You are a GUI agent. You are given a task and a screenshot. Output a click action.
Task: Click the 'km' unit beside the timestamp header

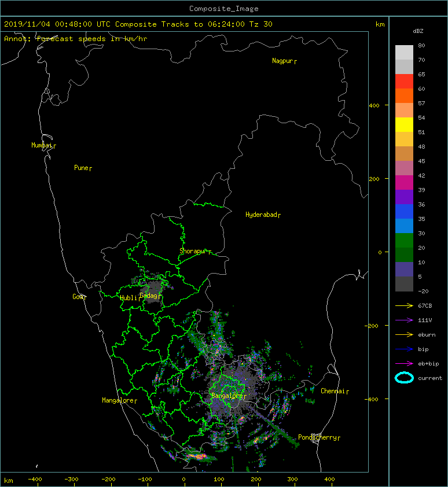click(380, 24)
